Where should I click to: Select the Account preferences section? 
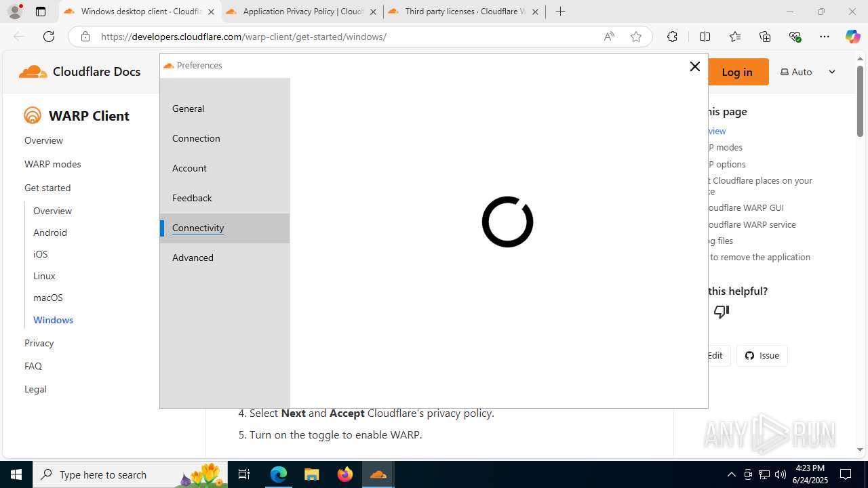click(224, 168)
